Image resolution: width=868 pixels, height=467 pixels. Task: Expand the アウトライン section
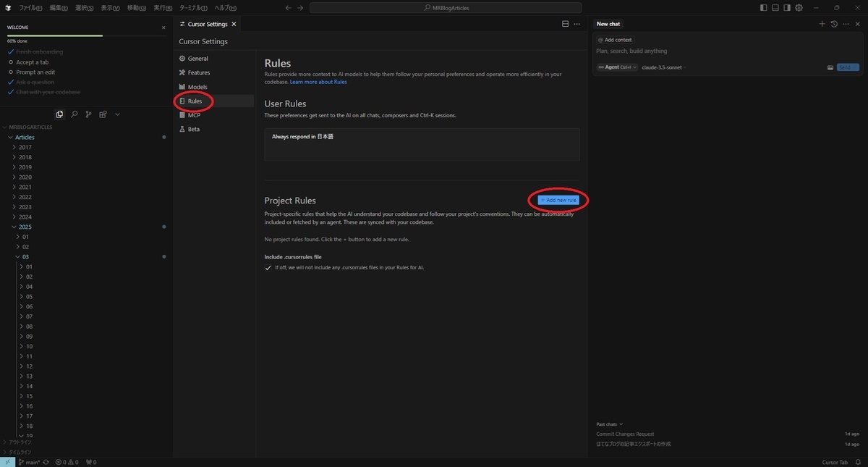click(17, 442)
